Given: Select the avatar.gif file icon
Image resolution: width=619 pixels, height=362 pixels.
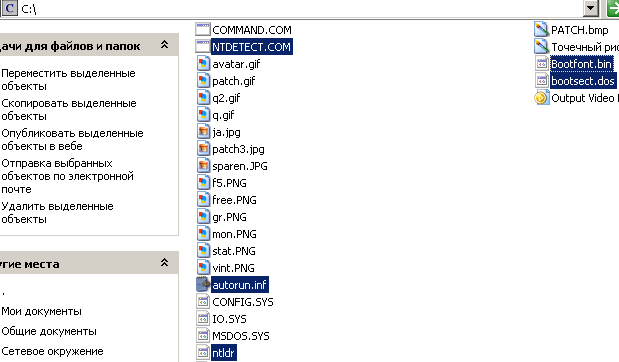Looking at the screenshot, I should point(203,64).
